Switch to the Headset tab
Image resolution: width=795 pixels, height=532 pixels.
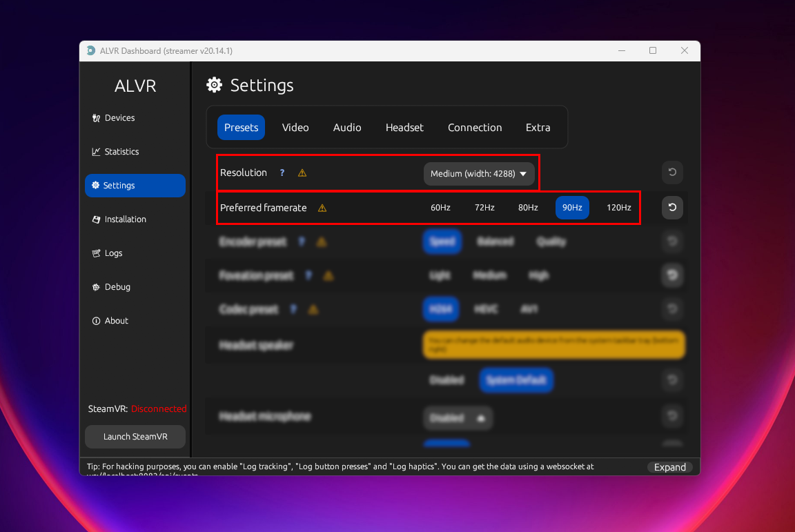[404, 128]
